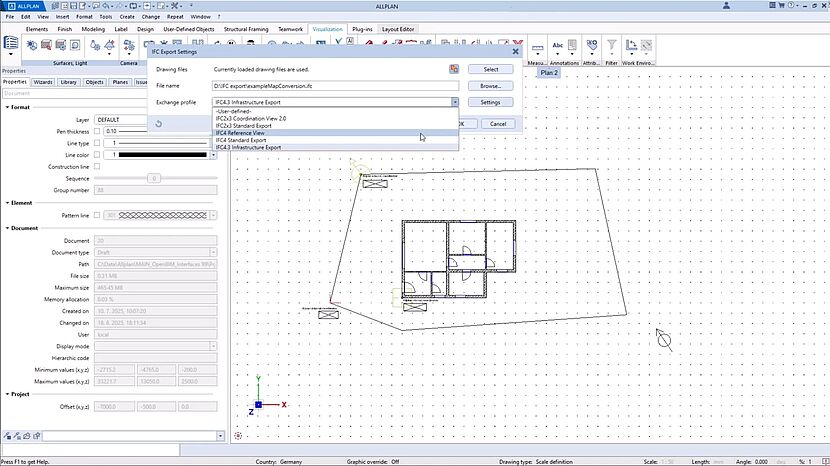830x466 pixels.
Task: Open the Annotations Abc text tool
Action: 557,46
